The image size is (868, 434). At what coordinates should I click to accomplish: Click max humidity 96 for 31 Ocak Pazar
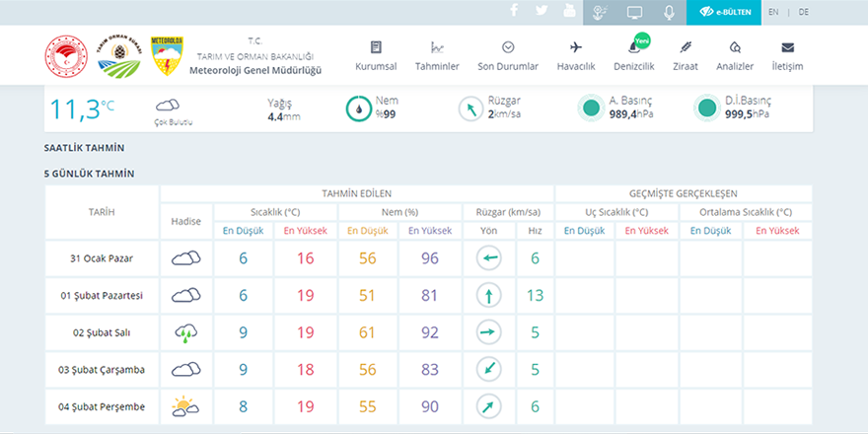tap(430, 258)
